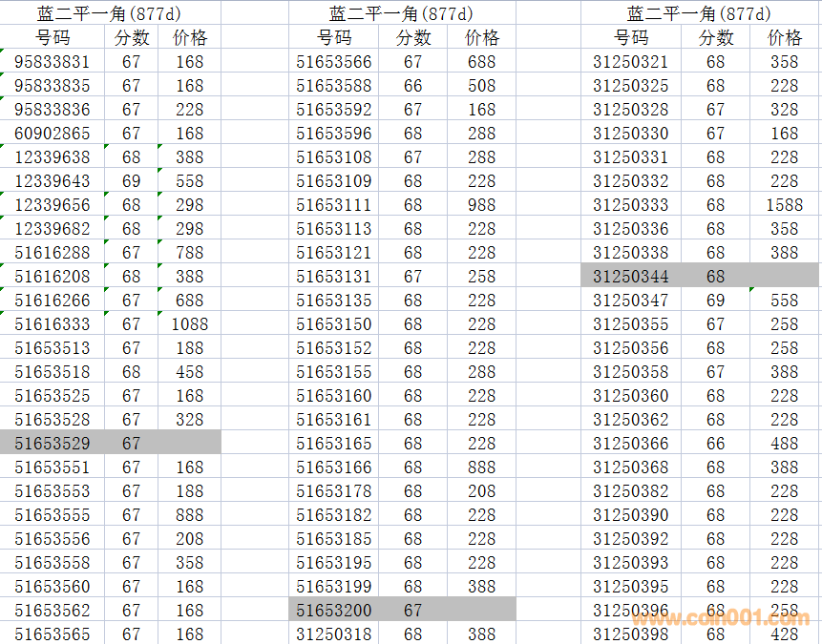Select the cell with number 51616333
Image resolution: width=822 pixels, height=644 pixels.
point(53,324)
